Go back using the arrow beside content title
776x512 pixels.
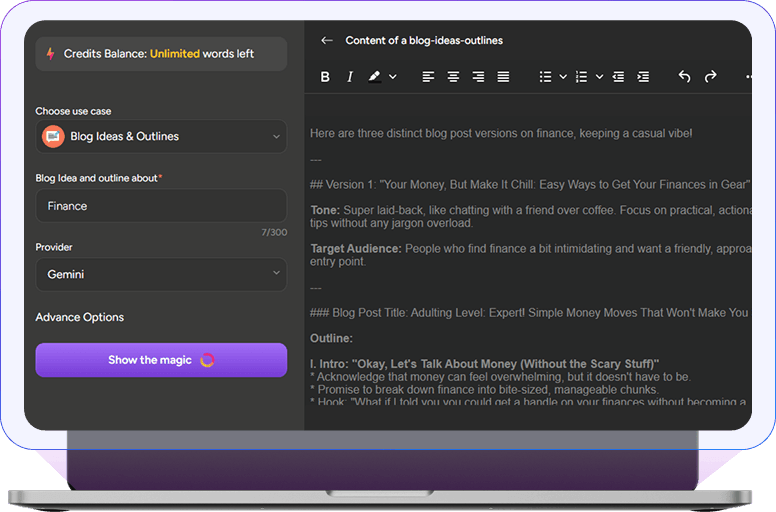[x=326, y=41]
